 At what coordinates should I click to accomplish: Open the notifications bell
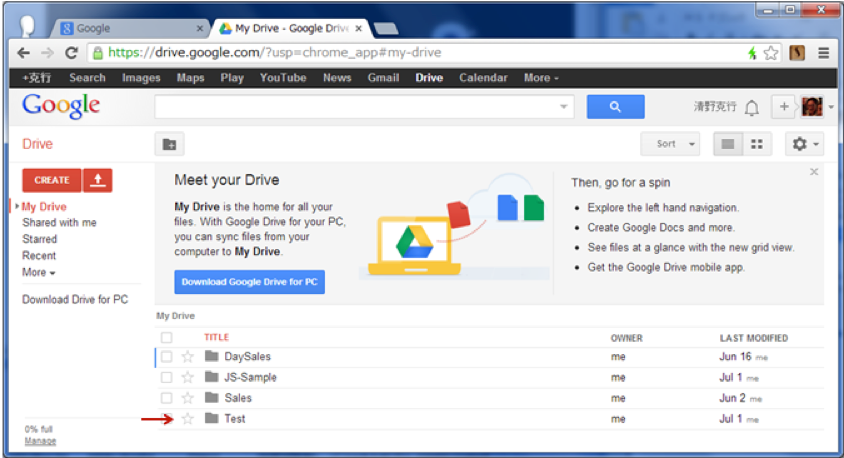(x=752, y=108)
